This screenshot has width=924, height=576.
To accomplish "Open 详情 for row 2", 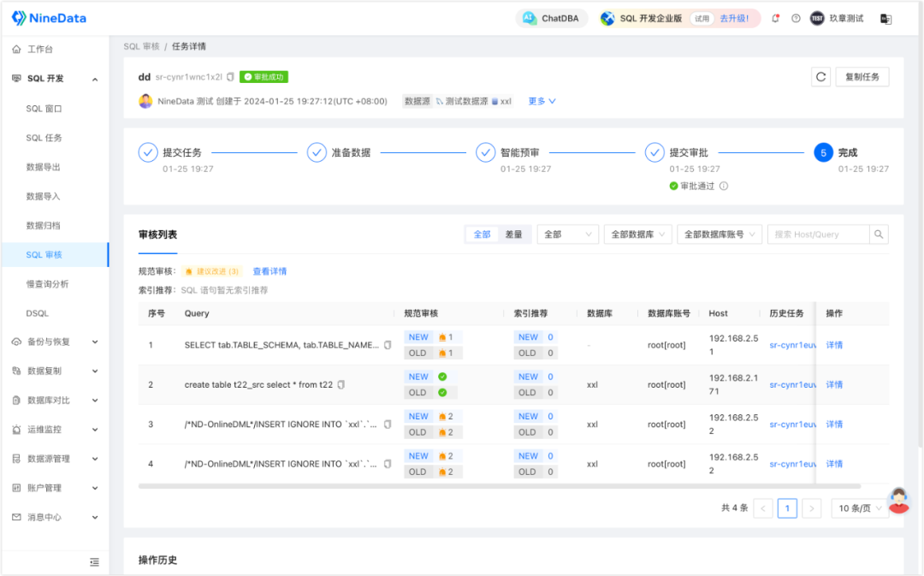I will point(834,384).
